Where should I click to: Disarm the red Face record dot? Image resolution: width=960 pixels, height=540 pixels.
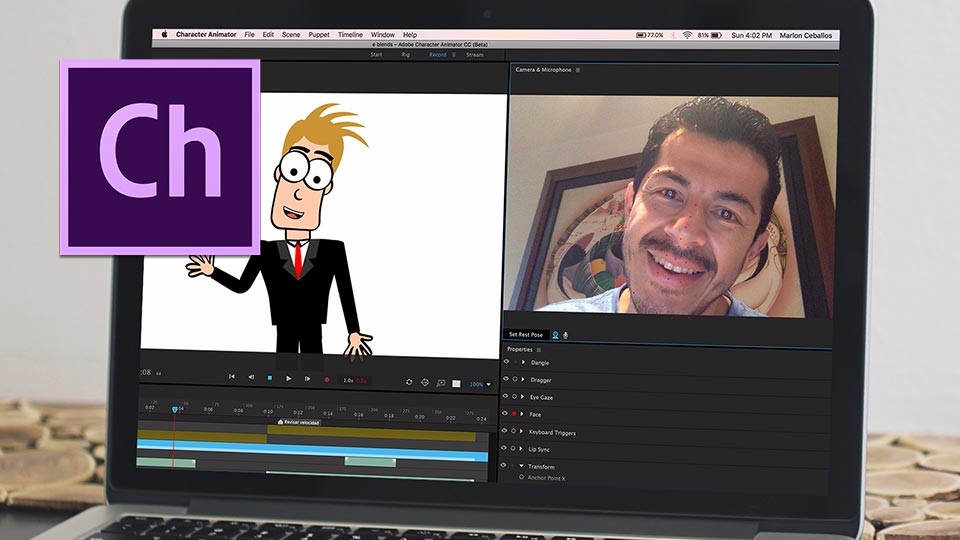(x=514, y=414)
